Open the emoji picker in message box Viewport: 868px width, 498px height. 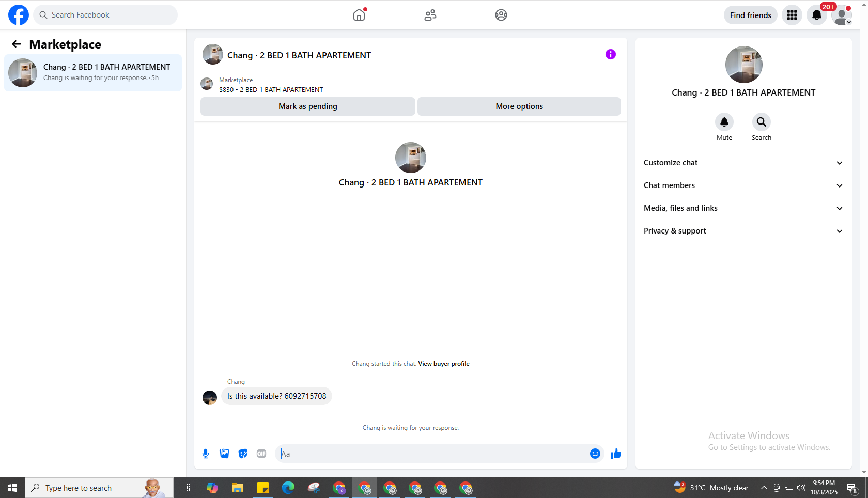coord(595,454)
